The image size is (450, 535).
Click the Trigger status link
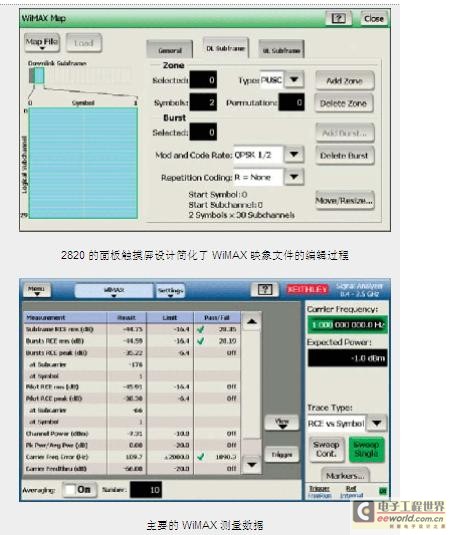point(319,492)
